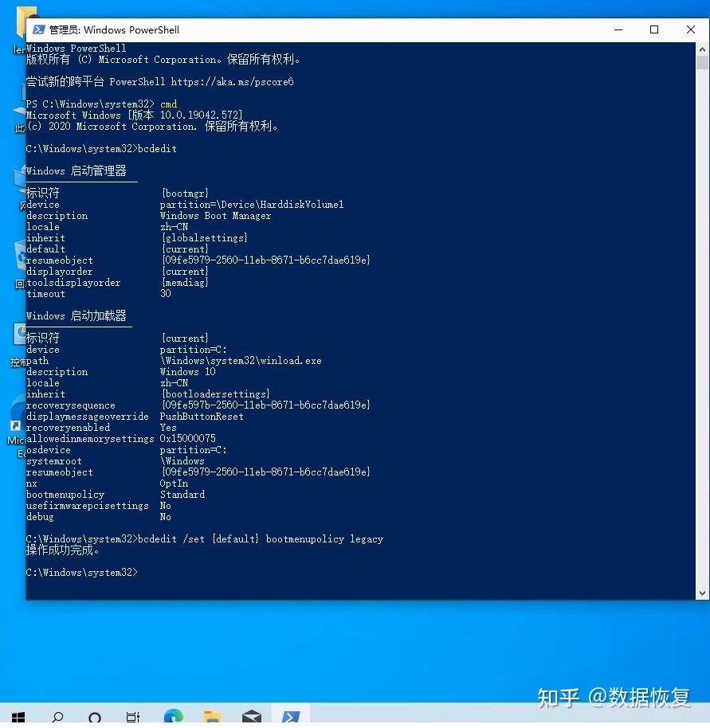This screenshot has width=710, height=728.
Task: Click the '操作成功完成。' result line
Action: (x=63, y=550)
